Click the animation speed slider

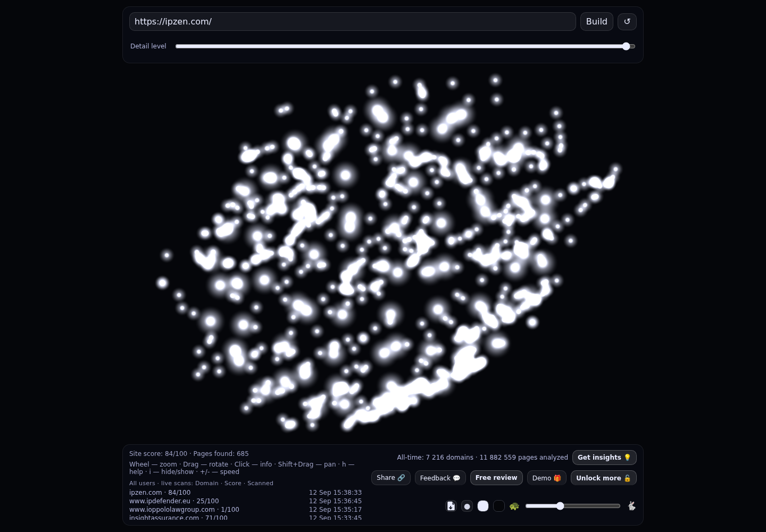pyautogui.click(x=573, y=506)
